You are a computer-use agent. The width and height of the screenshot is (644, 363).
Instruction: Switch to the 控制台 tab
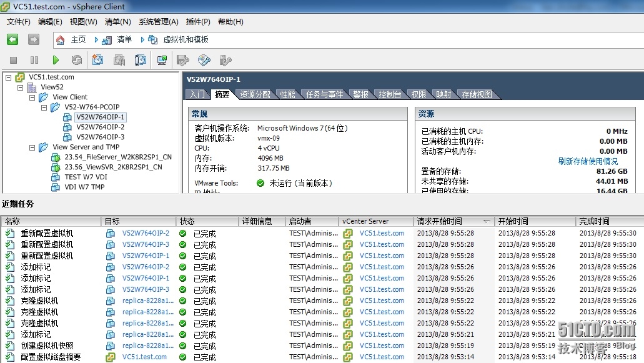click(x=390, y=94)
